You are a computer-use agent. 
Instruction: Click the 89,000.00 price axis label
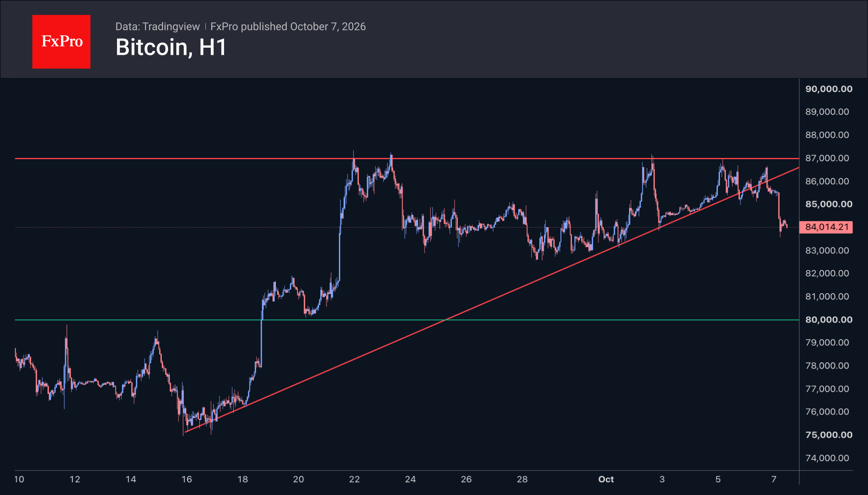coord(827,112)
